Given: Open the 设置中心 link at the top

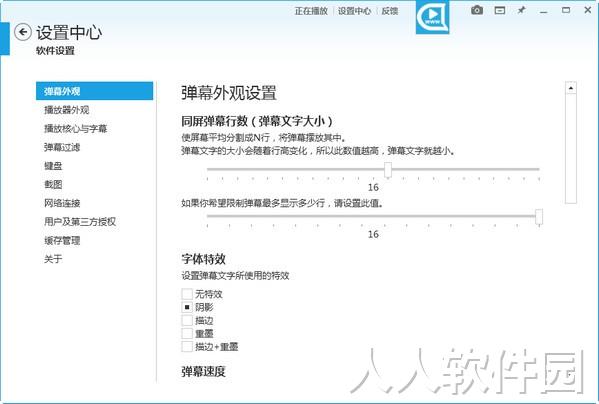Looking at the screenshot, I should [355, 11].
